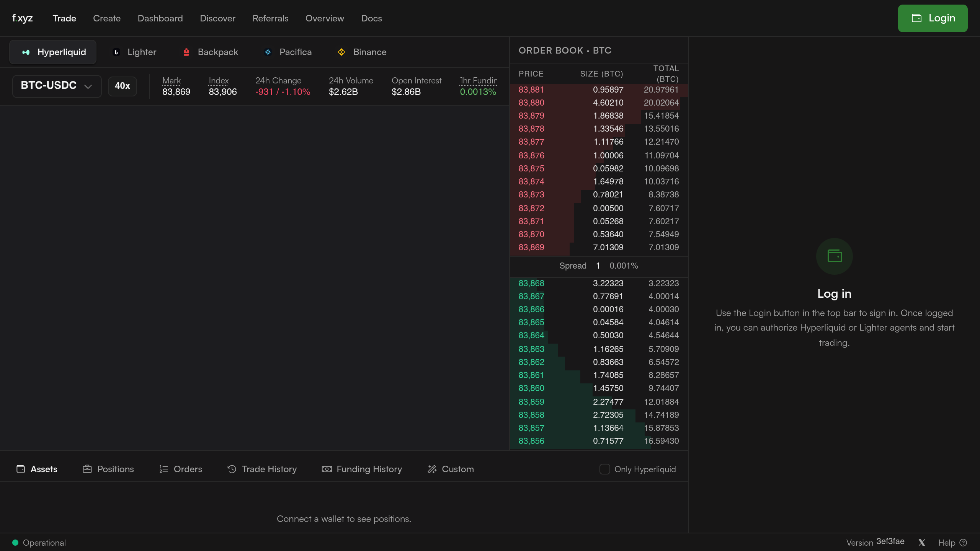Select the Assets tab
This screenshot has width=980, height=551.
coord(37,469)
